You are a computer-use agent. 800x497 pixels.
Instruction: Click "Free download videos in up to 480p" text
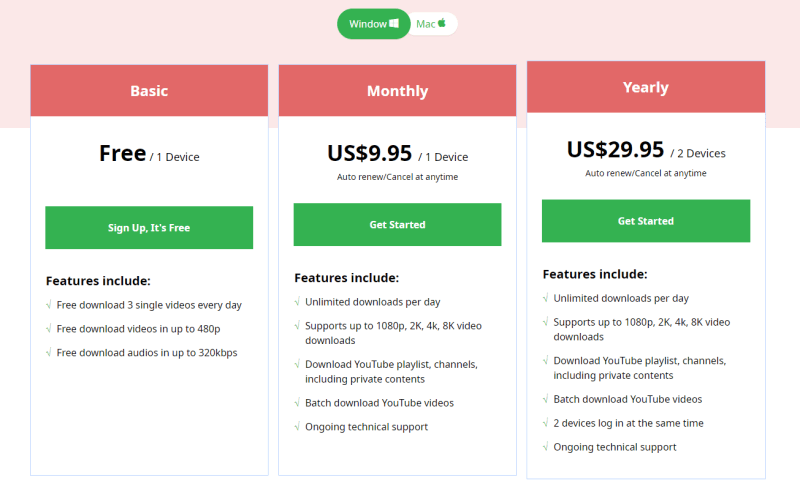click(138, 329)
